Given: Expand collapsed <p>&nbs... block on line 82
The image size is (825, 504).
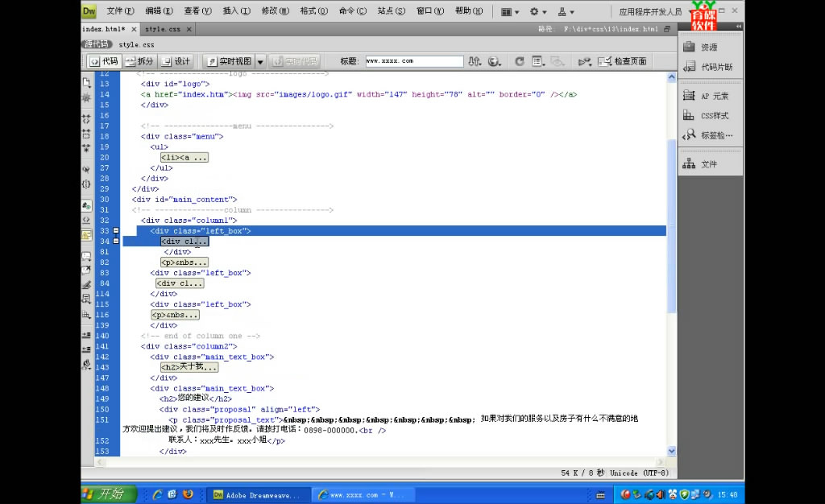Looking at the screenshot, I should point(184,262).
